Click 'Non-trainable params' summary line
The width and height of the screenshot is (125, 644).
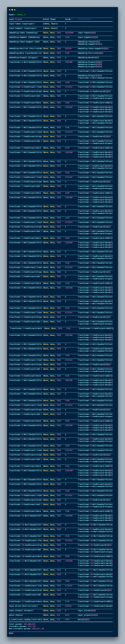26,628
